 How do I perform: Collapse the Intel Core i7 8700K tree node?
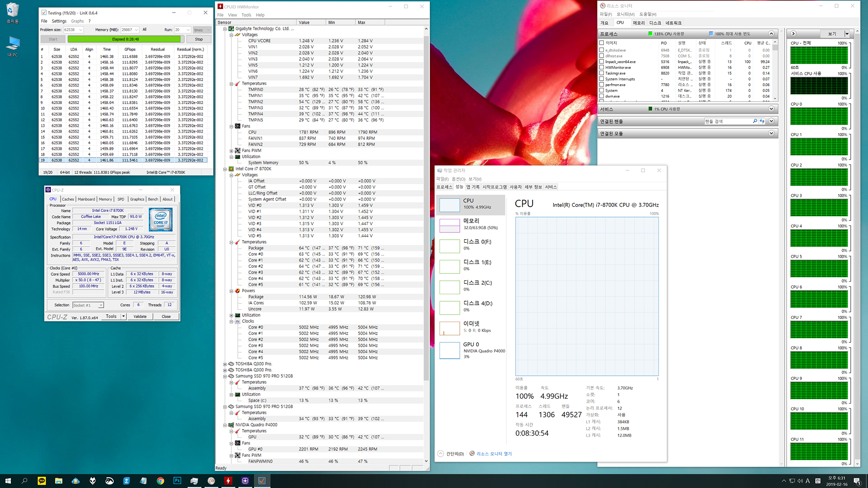point(225,169)
